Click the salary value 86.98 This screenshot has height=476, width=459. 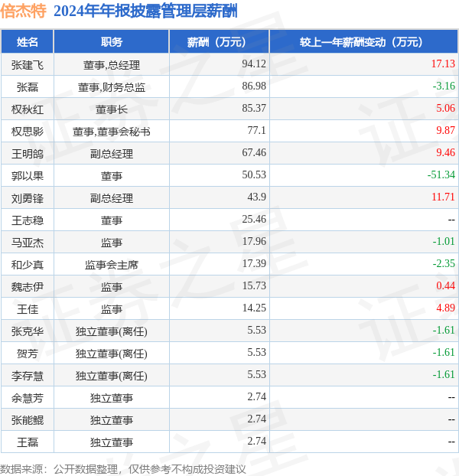click(x=254, y=86)
